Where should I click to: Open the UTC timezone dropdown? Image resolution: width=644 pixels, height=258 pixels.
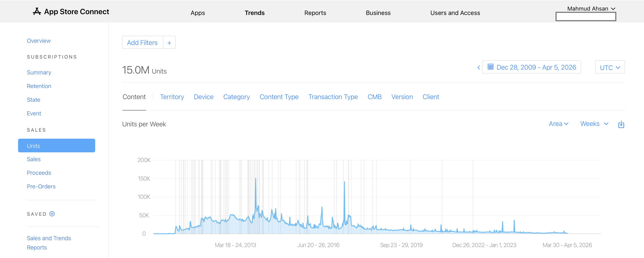(x=610, y=67)
